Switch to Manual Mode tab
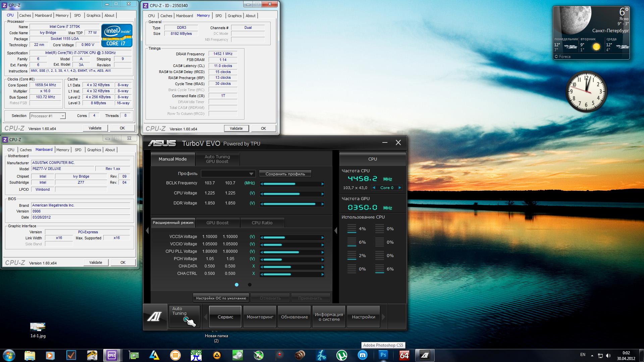The width and height of the screenshot is (644, 362). point(172,159)
